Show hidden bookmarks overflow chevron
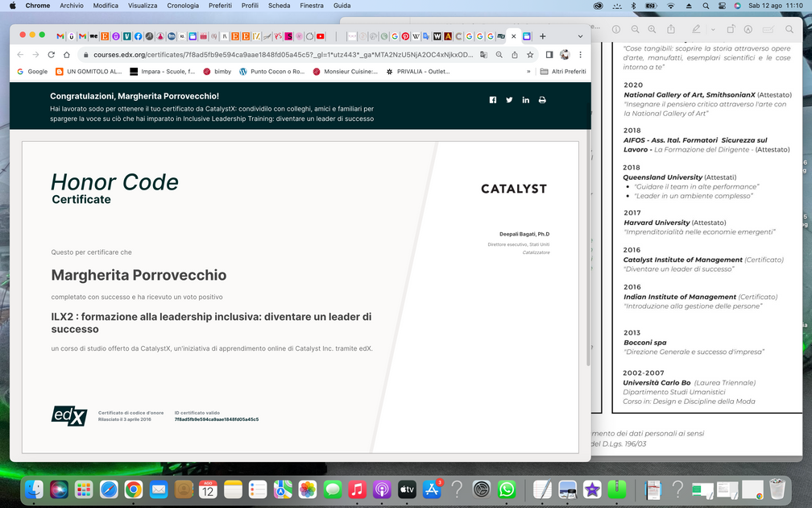 tap(528, 72)
